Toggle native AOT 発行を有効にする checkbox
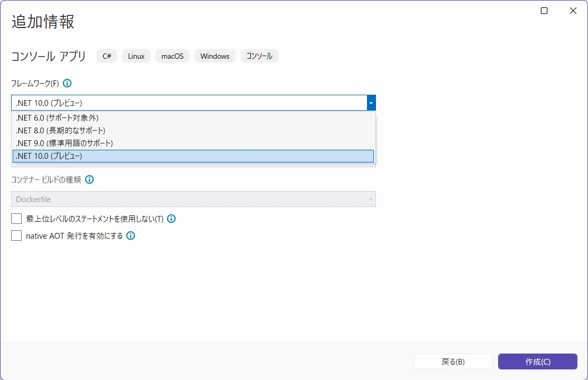 [x=16, y=236]
